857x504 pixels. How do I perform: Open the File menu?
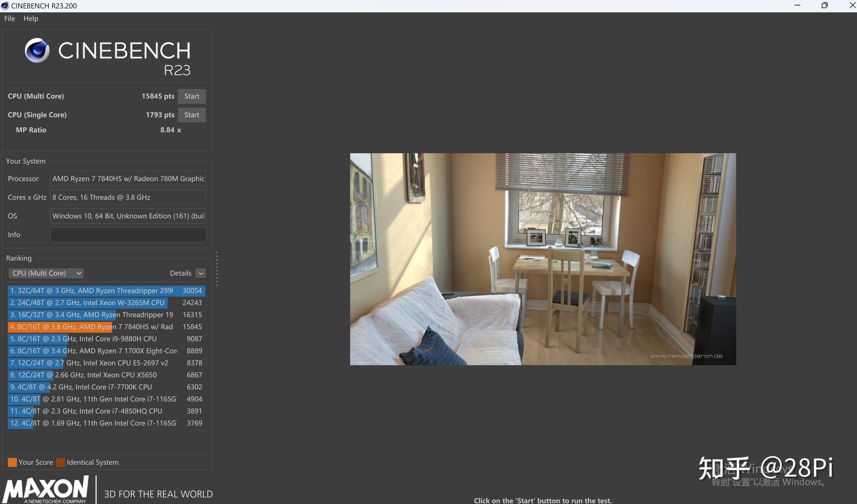pyautogui.click(x=10, y=18)
